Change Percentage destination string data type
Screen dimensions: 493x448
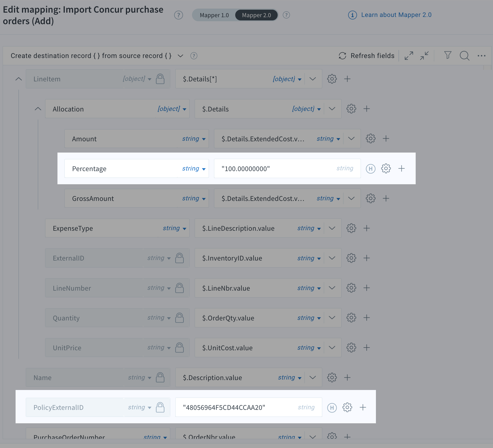point(194,169)
